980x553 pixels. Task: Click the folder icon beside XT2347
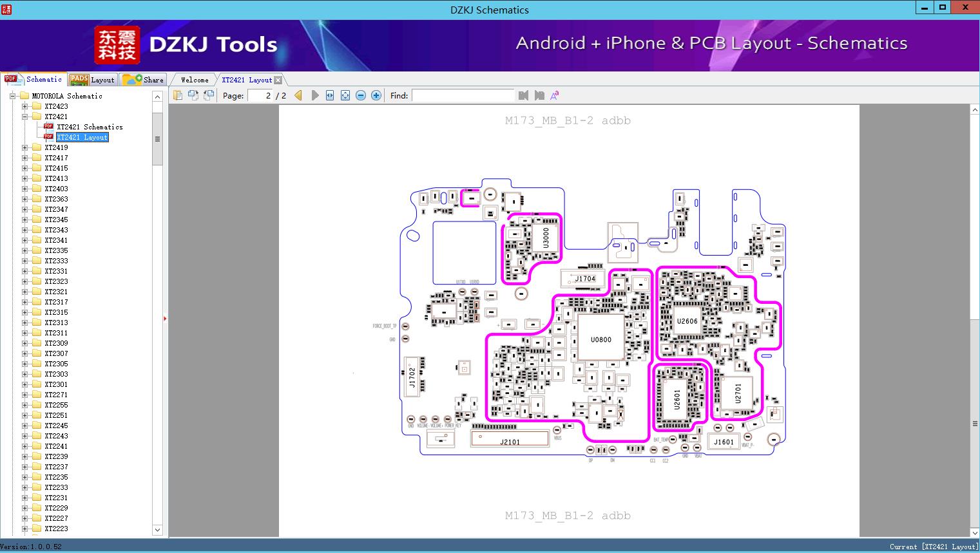(37, 209)
